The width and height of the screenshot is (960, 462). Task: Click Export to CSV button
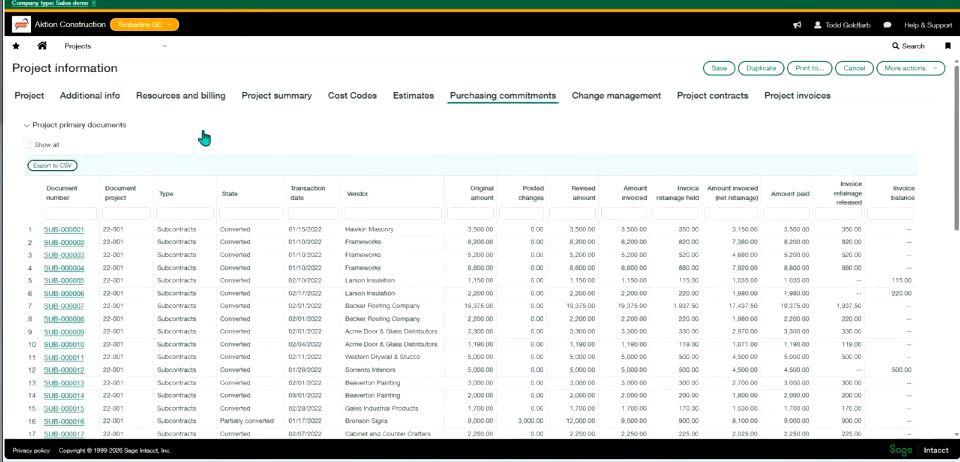[52, 166]
